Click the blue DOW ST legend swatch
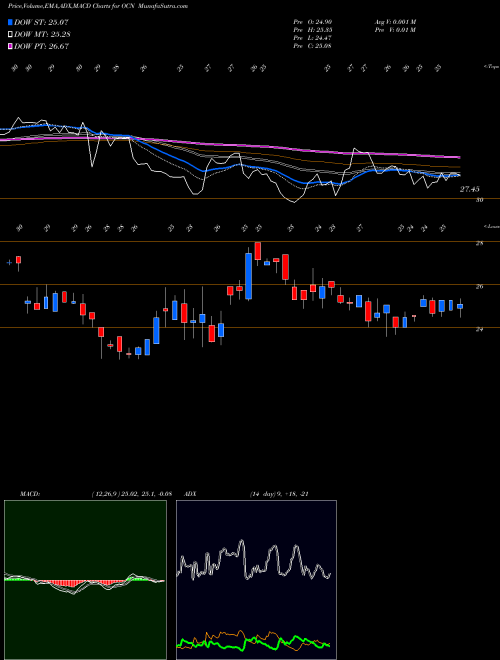Image resolution: width=500 pixels, height=660 pixels. tap(10, 22)
